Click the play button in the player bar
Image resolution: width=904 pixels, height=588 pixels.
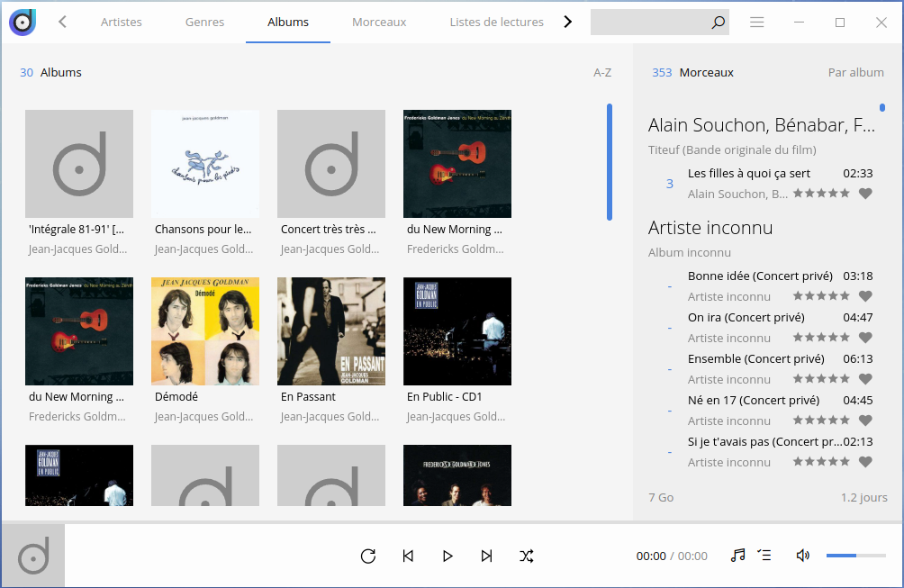click(447, 556)
